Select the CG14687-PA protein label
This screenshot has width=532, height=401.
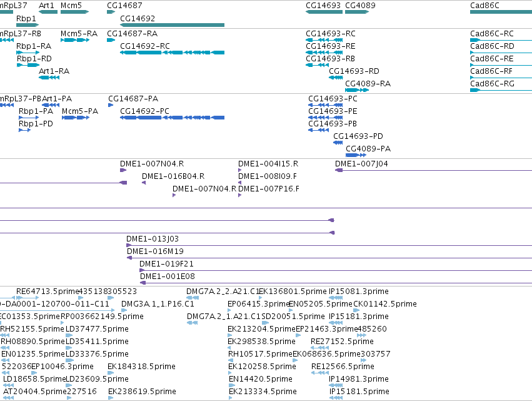[133, 99]
